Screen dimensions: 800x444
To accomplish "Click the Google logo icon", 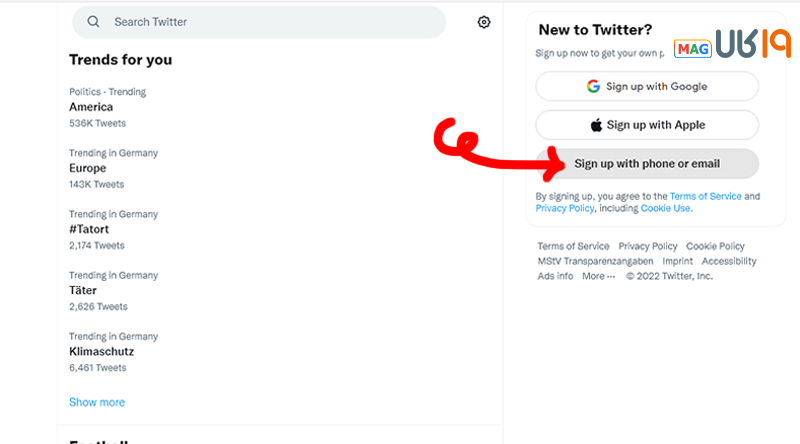I will click(593, 86).
